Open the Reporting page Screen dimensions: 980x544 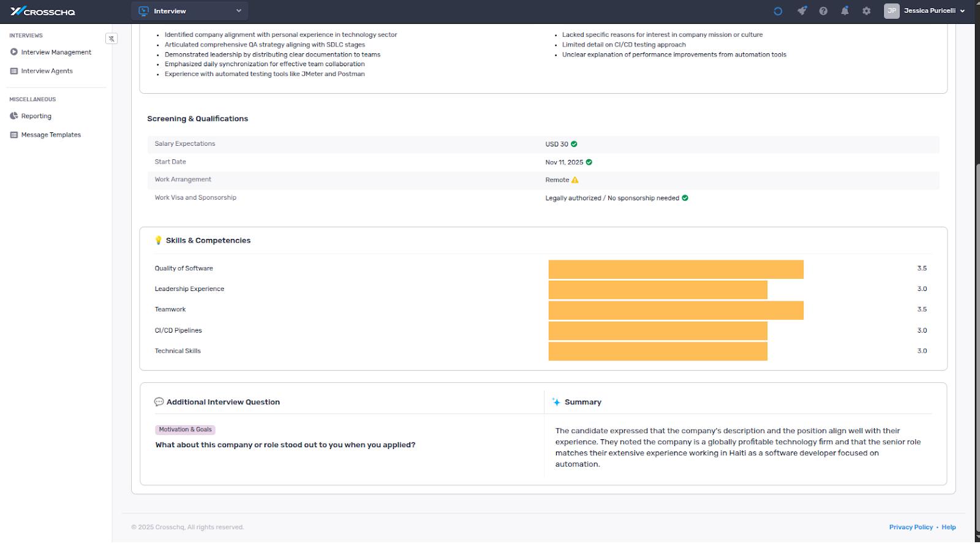[x=36, y=116]
